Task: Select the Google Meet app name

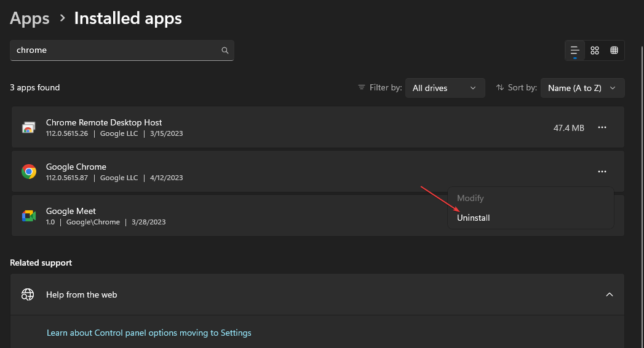Action: coord(71,211)
